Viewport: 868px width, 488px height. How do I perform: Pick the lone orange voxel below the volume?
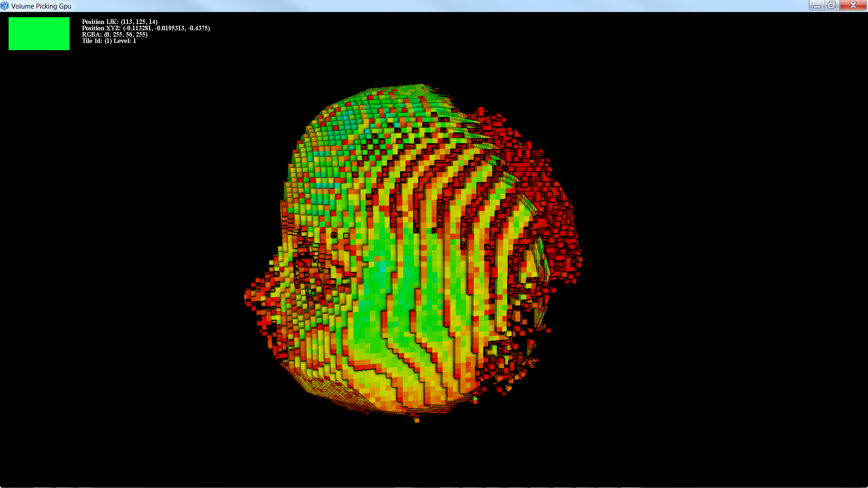[417, 421]
